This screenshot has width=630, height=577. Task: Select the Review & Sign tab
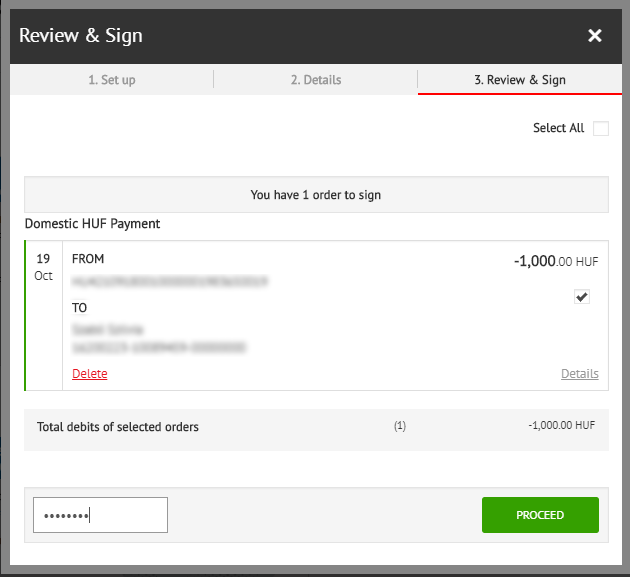click(519, 80)
